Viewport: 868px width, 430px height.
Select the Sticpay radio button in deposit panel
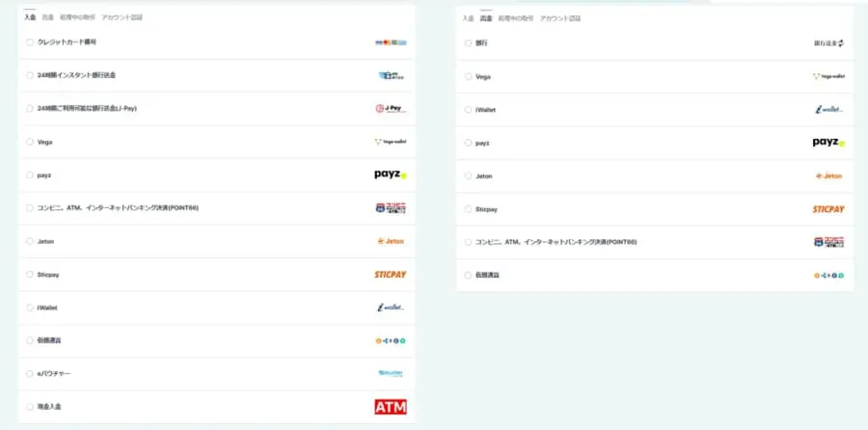coord(30,275)
